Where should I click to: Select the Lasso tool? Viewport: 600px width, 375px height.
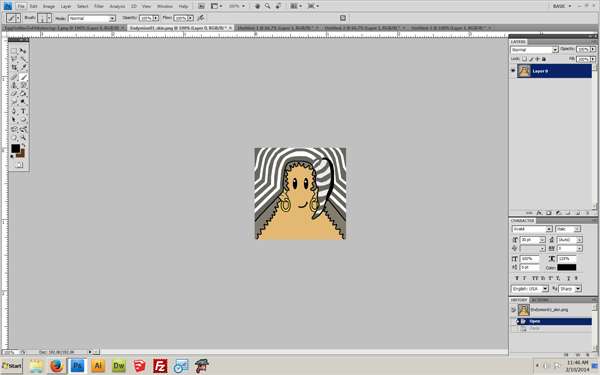(x=14, y=59)
